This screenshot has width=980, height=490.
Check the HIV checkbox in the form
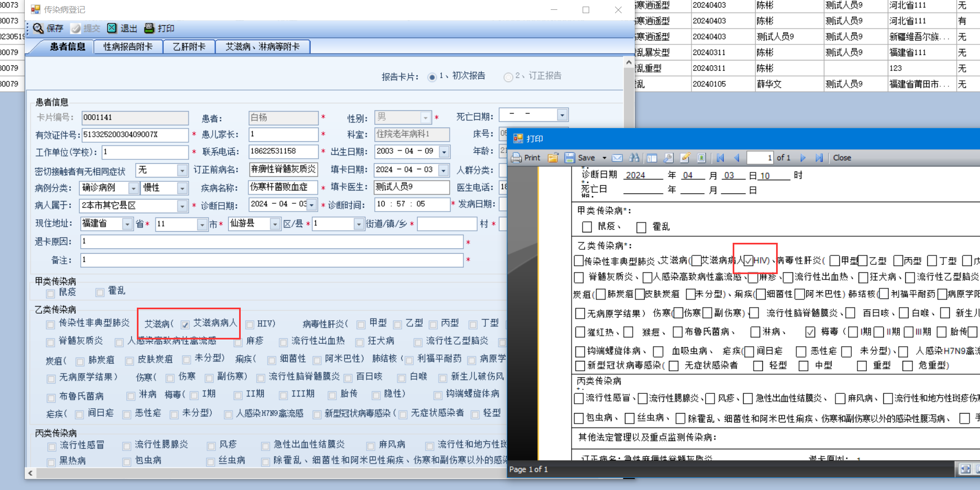250,325
